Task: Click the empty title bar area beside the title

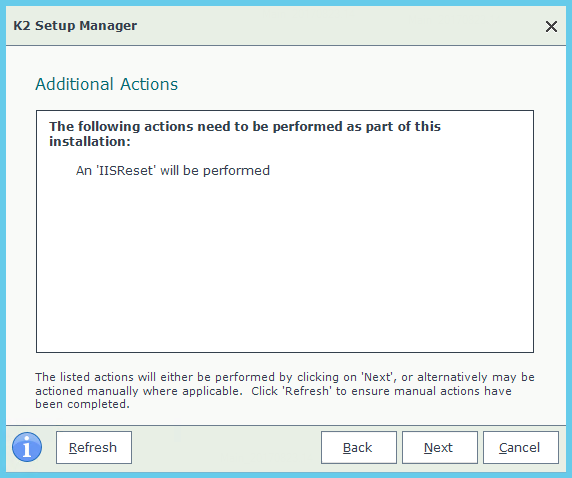Action: pyautogui.click(x=339, y=26)
